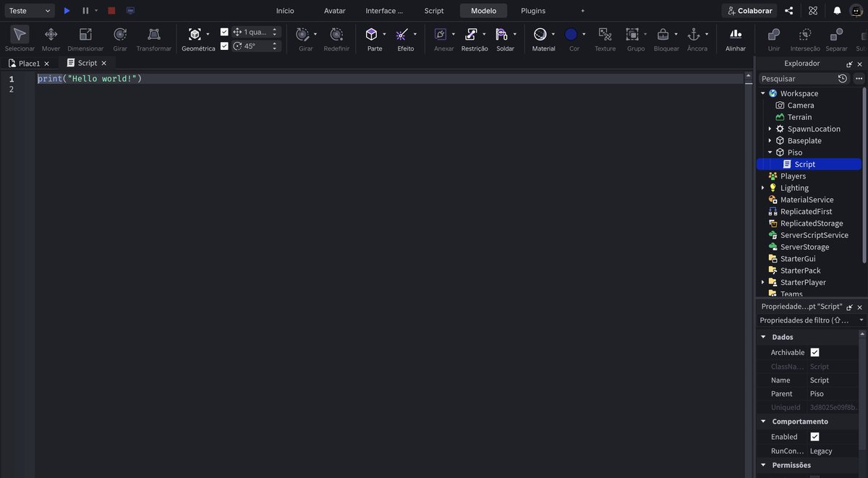Click the share icon next to Colaborar
868x478 pixels.
tap(789, 11)
